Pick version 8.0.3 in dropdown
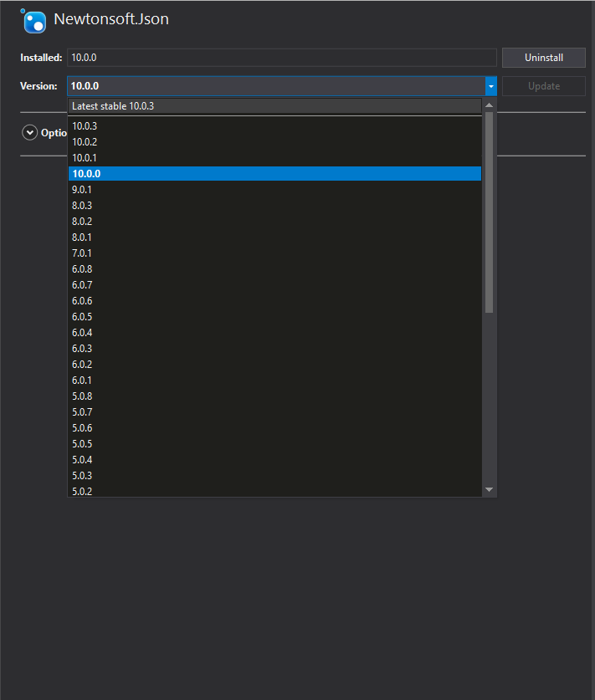This screenshot has width=595, height=700. click(x=274, y=206)
